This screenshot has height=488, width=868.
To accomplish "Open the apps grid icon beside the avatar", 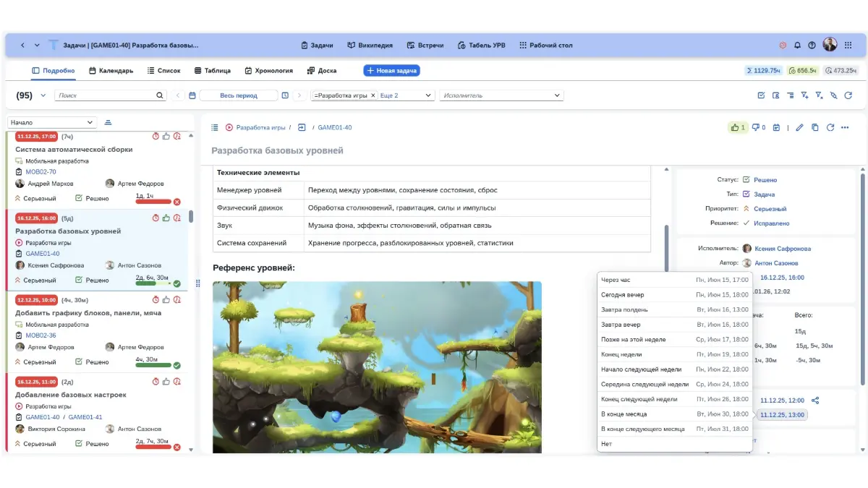I will [846, 45].
